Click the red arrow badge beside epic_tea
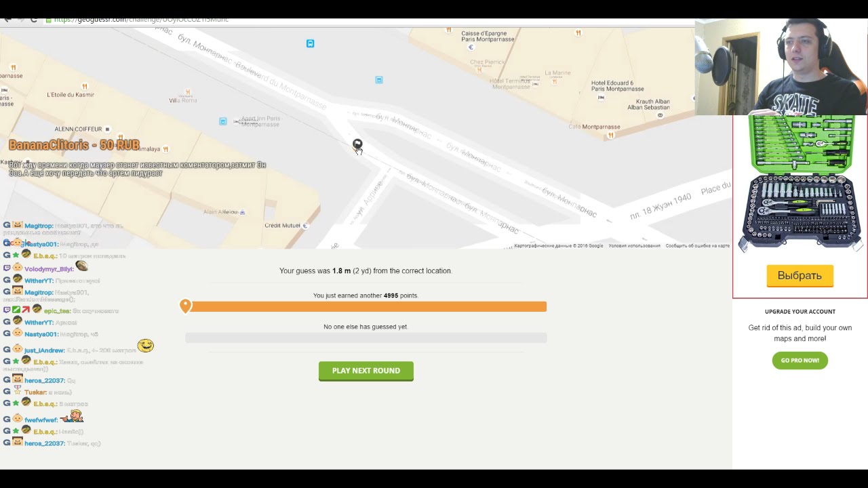The height and width of the screenshot is (488, 868). [26, 310]
